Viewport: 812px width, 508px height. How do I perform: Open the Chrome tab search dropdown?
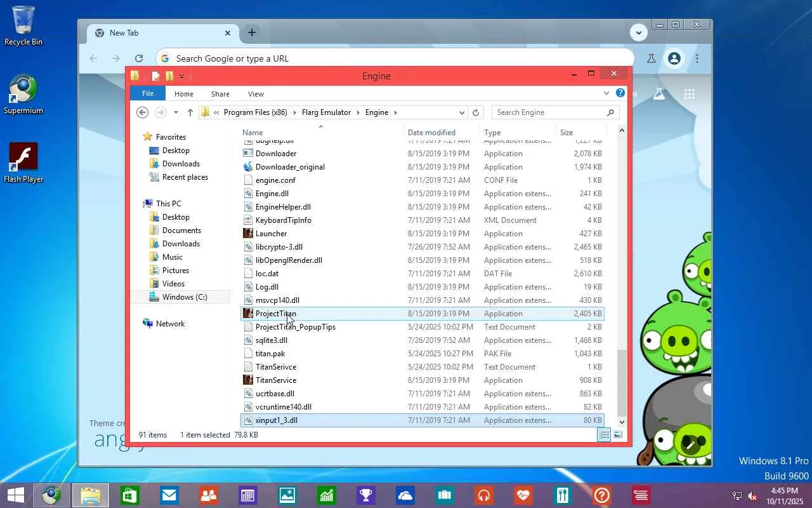[x=638, y=32]
